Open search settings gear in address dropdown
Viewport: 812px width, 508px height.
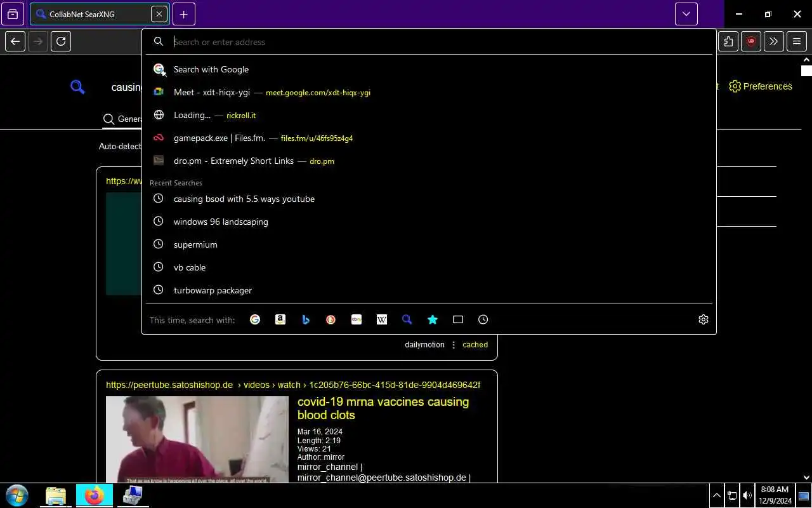tap(704, 319)
